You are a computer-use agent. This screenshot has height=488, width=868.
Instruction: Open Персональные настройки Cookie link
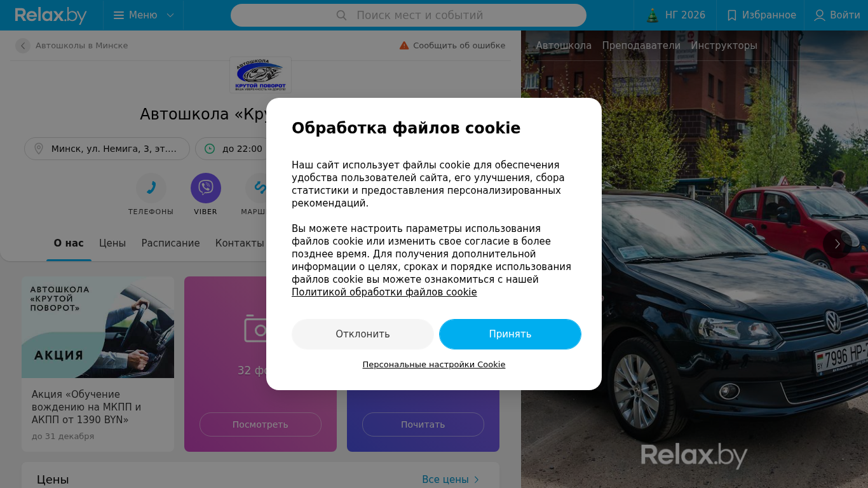[x=434, y=365]
